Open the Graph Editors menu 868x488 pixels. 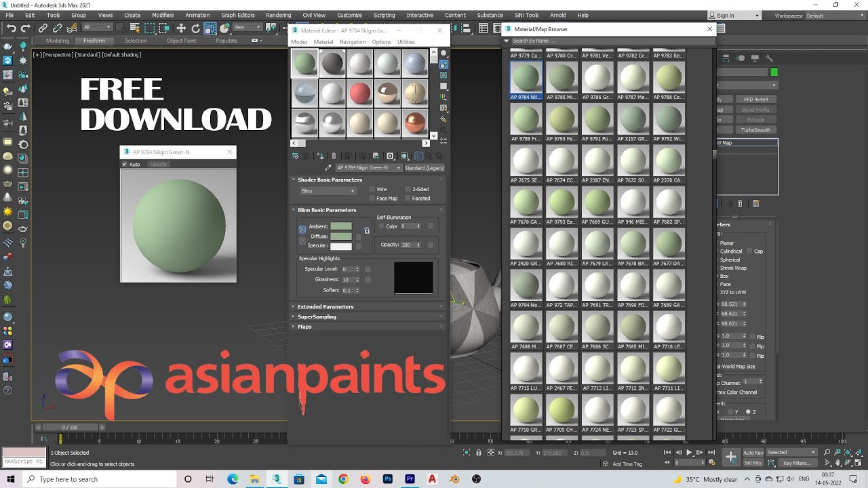(238, 15)
